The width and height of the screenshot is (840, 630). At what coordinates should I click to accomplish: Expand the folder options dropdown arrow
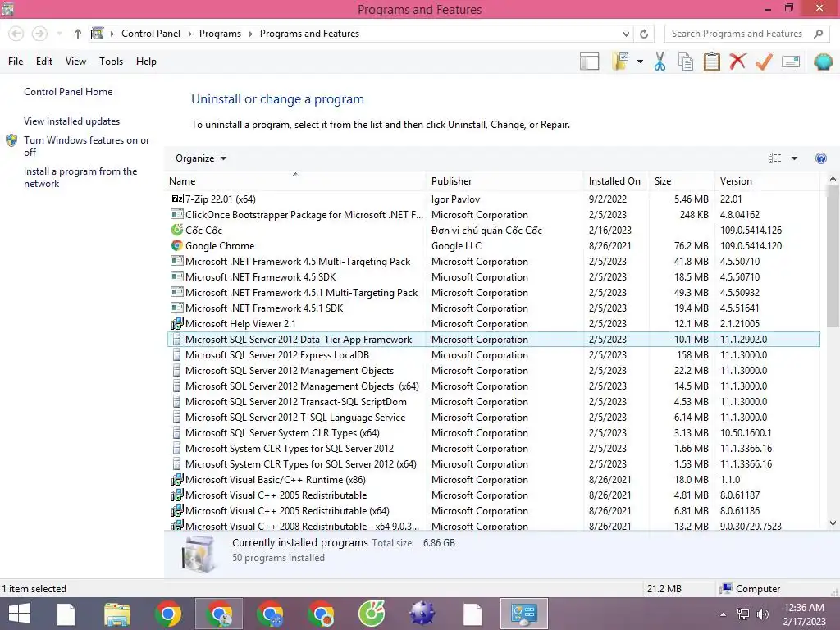[640, 62]
